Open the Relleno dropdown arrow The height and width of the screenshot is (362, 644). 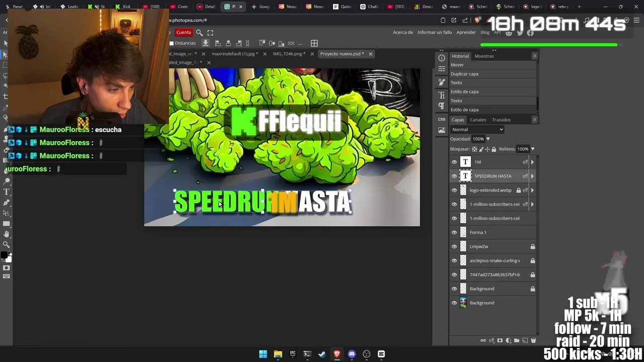532,149
